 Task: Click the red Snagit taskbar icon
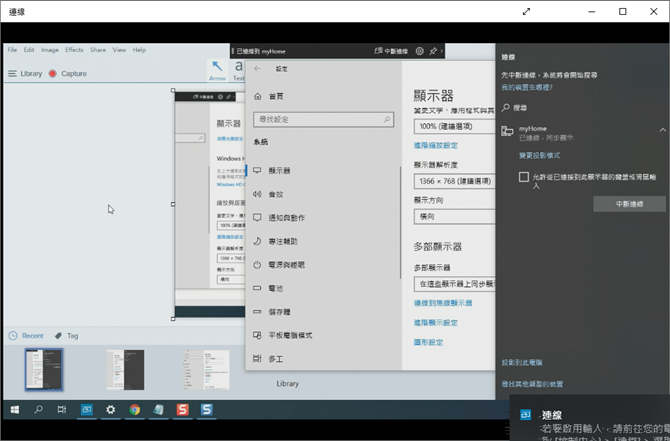pyautogui.click(x=182, y=410)
